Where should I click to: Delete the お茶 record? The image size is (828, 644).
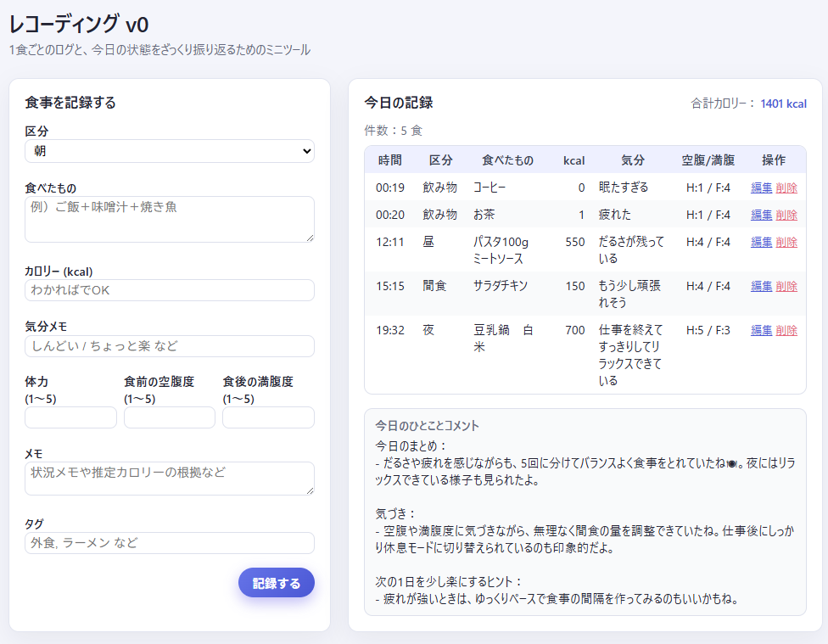tap(786, 215)
